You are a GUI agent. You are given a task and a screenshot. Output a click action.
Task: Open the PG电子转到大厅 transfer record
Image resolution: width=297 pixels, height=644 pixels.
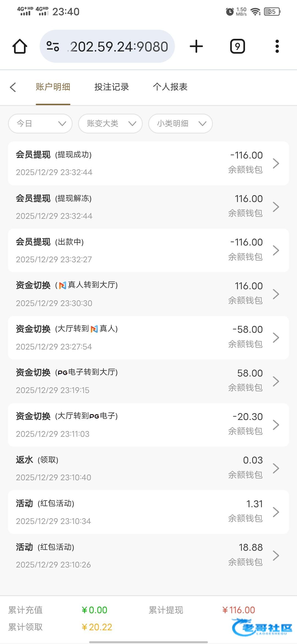(148, 381)
